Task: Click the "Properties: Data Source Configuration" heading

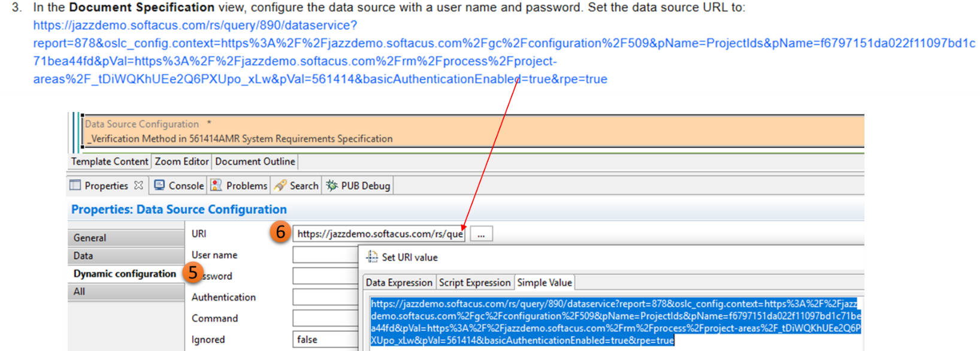Action: [x=179, y=210]
